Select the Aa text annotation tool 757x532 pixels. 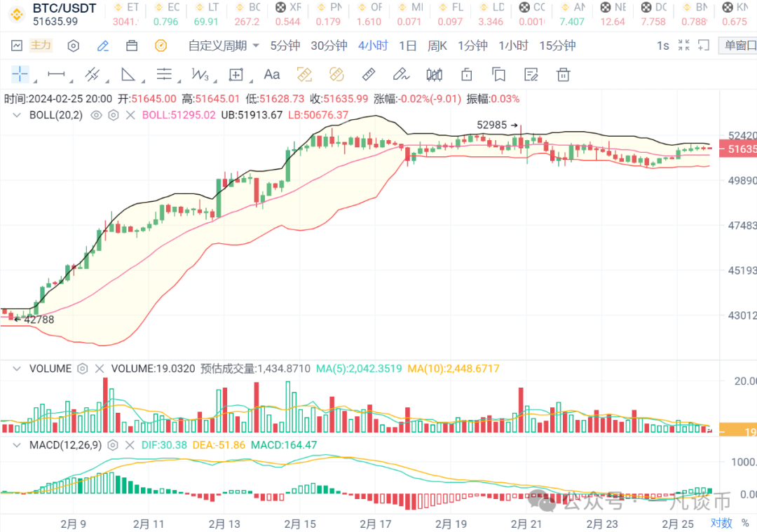coord(272,74)
